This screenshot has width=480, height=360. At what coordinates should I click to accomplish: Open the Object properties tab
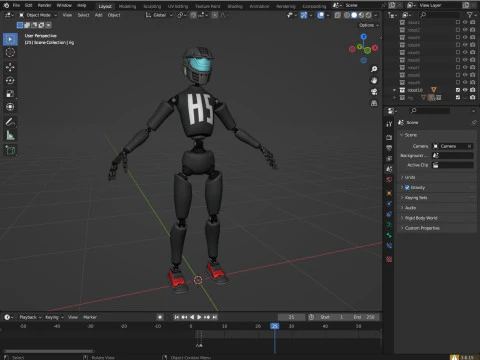click(389, 193)
